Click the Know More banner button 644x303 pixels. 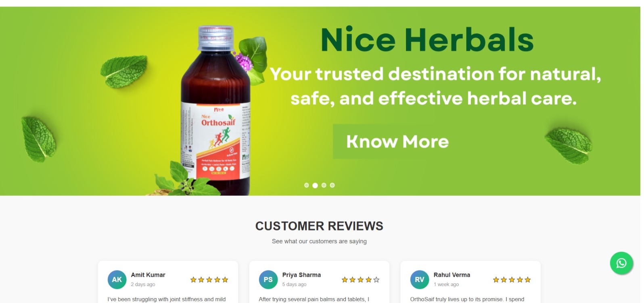(397, 141)
